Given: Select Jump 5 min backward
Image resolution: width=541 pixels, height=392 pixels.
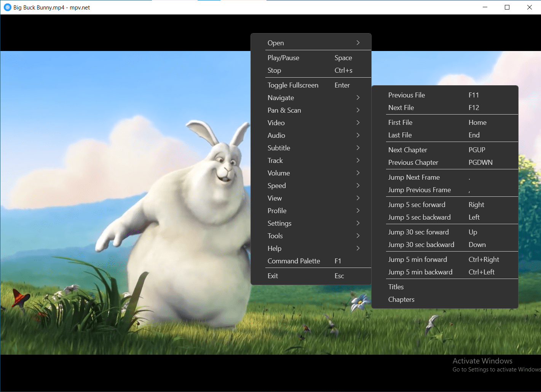Looking at the screenshot, I should [445, 272].
